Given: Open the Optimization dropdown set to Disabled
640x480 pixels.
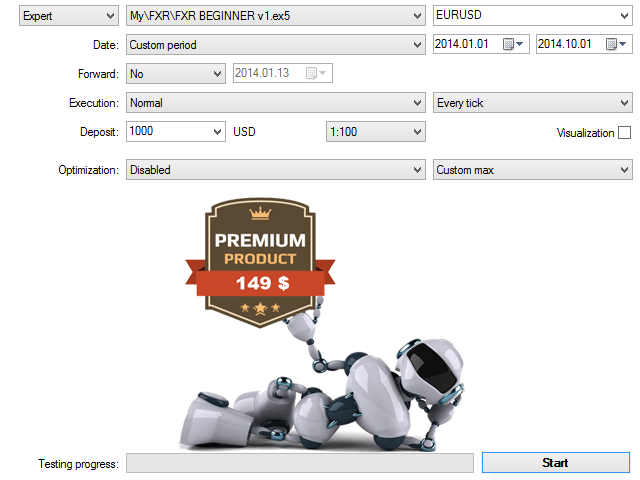Looking at the screenshot, I should (276, 169).
